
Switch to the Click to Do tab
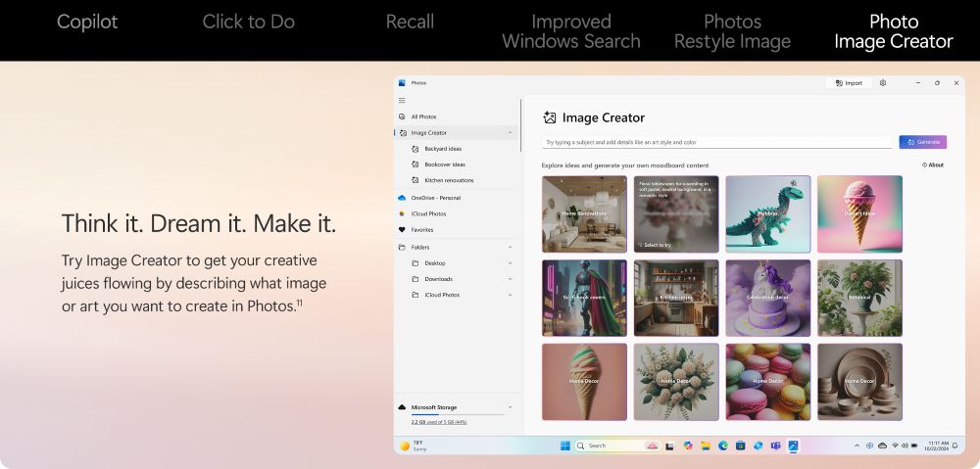tap(248, 22)
